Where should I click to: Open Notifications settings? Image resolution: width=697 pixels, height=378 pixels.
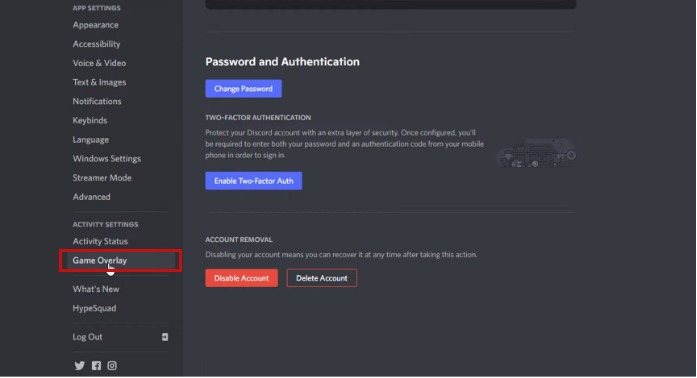coord(97,101)
